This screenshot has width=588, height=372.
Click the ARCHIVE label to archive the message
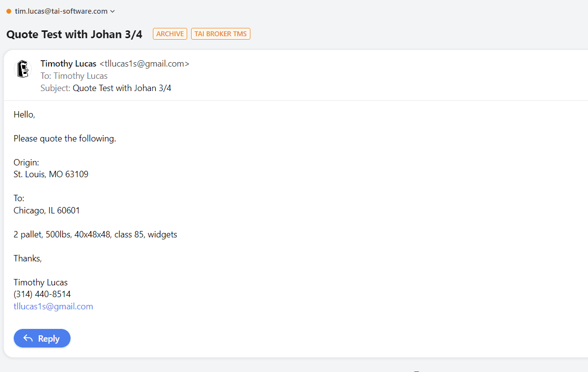click(x=170, y=34)
